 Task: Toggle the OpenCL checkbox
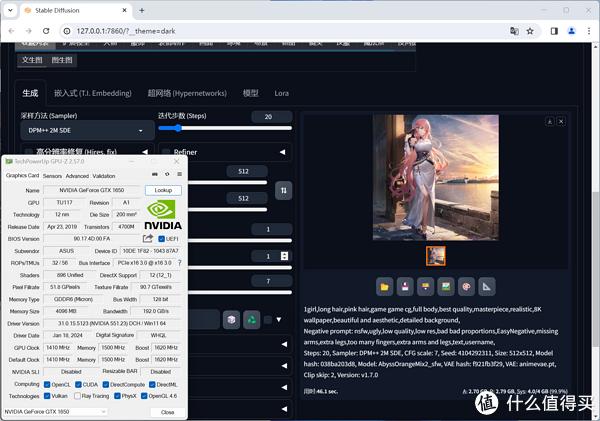(47, 384)
